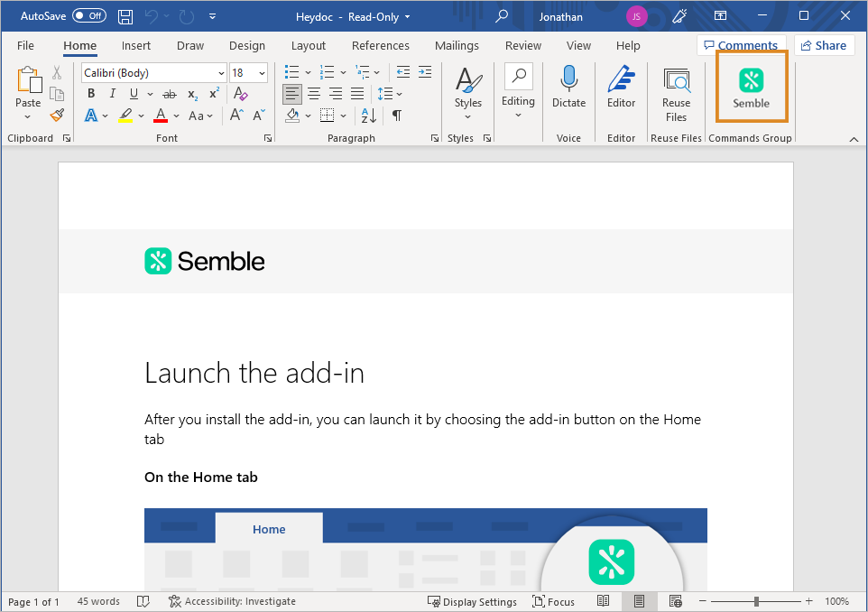Select the Format Painter brush
This screenshot has width=868, height=612.
(57, 115)
